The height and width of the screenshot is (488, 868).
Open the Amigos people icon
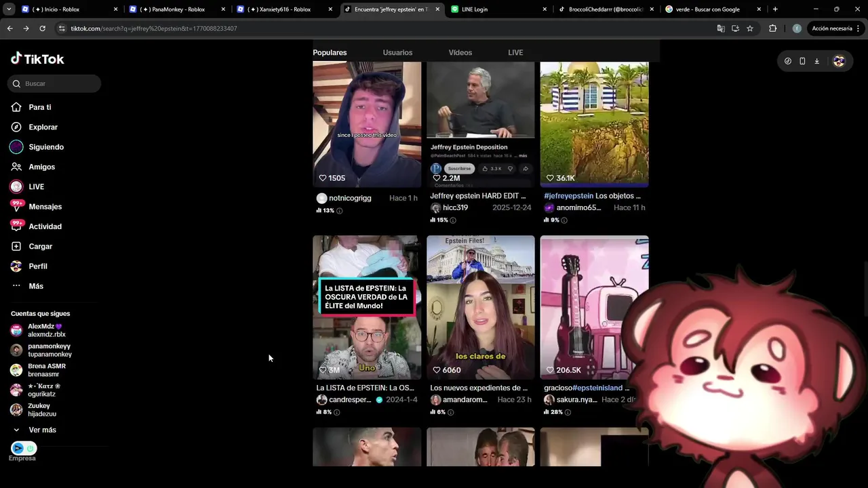click(x=16, y=167)
